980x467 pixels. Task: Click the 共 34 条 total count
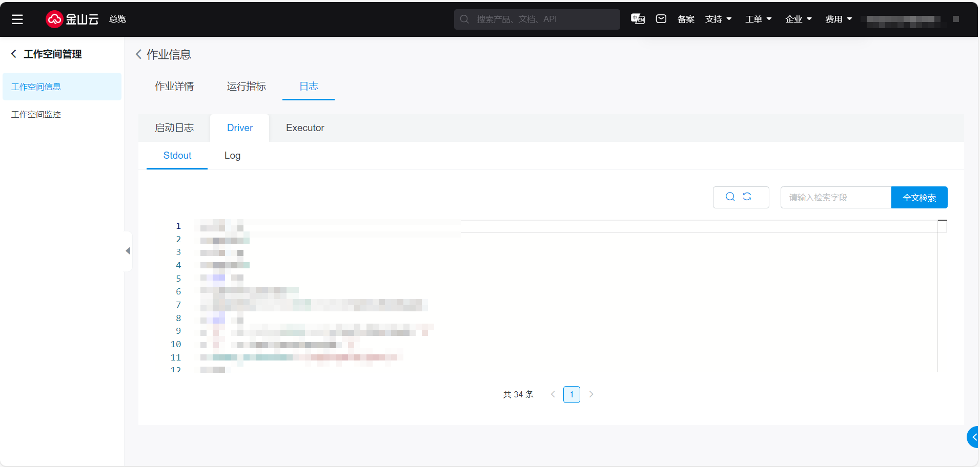518,394
